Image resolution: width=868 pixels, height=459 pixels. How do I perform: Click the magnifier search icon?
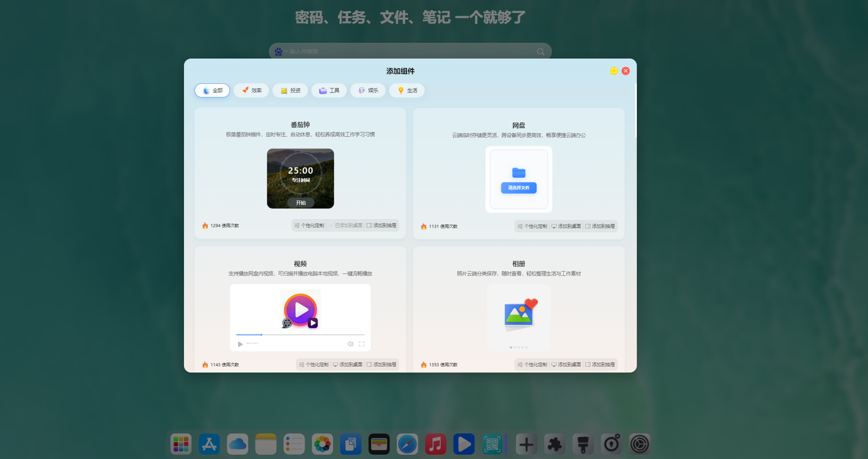541,52
